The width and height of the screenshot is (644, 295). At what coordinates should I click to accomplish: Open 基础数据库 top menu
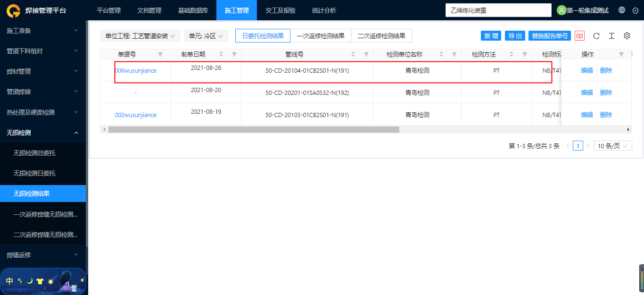[x=193, y=10]
